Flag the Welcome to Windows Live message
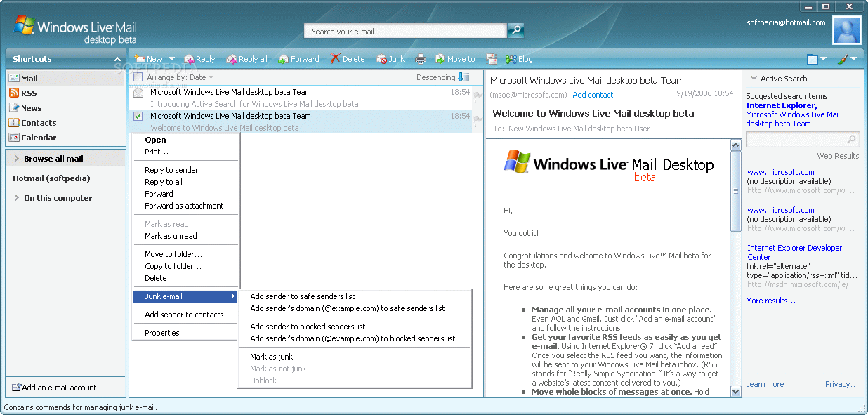This screenshot has width=868, height=415. [478, 120]
